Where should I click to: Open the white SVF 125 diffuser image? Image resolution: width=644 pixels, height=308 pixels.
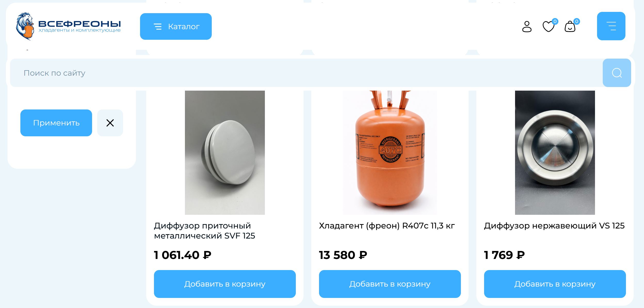[225, 153]
